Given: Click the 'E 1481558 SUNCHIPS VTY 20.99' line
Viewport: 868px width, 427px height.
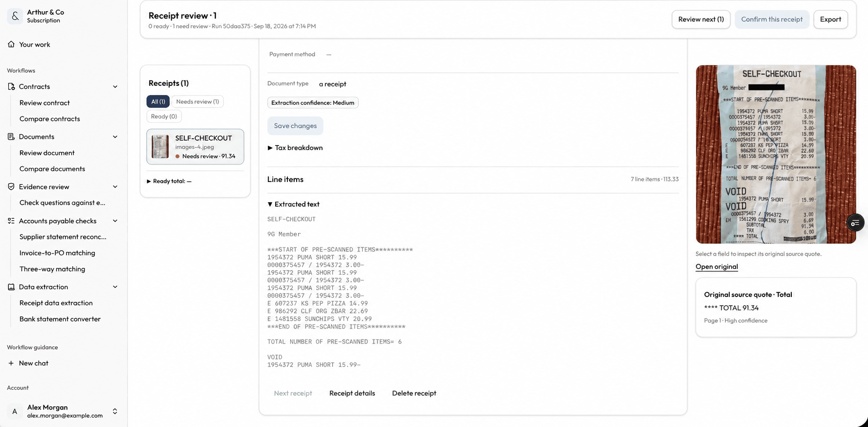Looking at the screenshot, I should point(319,319).
